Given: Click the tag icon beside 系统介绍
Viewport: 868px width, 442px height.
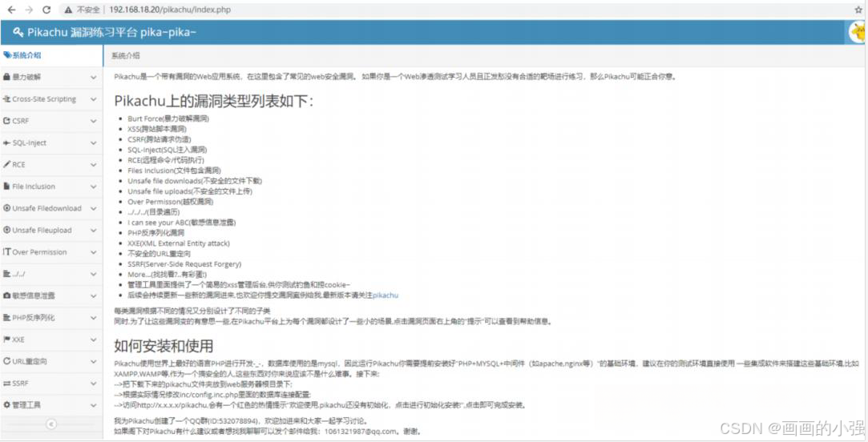Looking at the screenshot, I should tap(6, 55).
